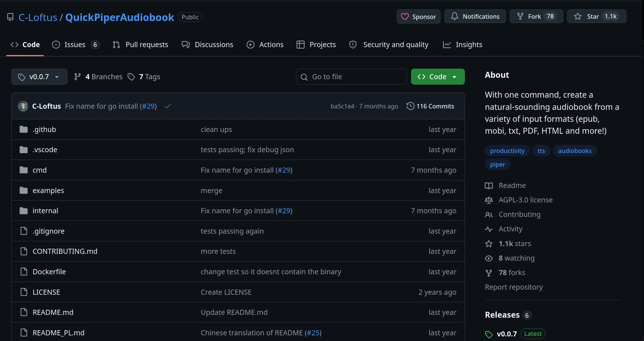The height and width of the screenshot is (341, 644).
Task: View the 8 watching link
Action: click(x=510, y=258)
